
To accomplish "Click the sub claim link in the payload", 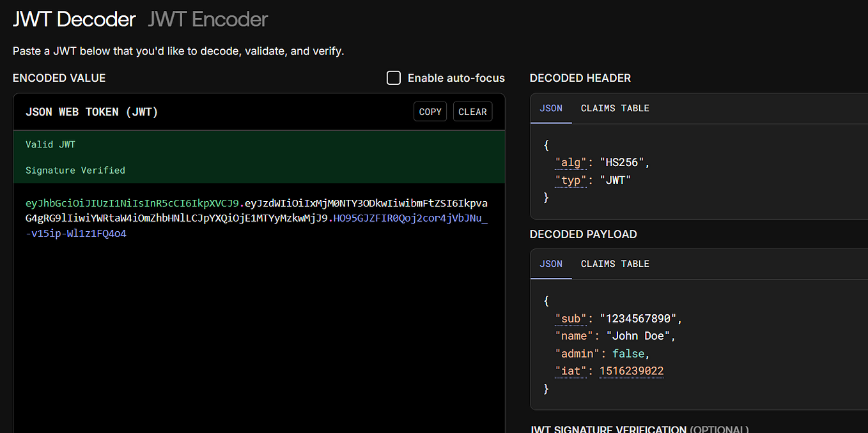I will (x=571, y=317).
